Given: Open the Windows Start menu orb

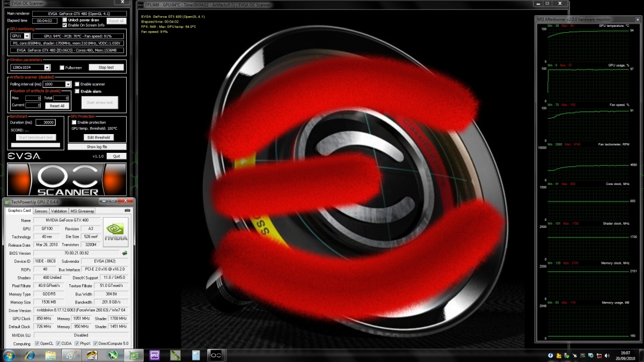Looking at the screenshot, I should click(9, 355).
